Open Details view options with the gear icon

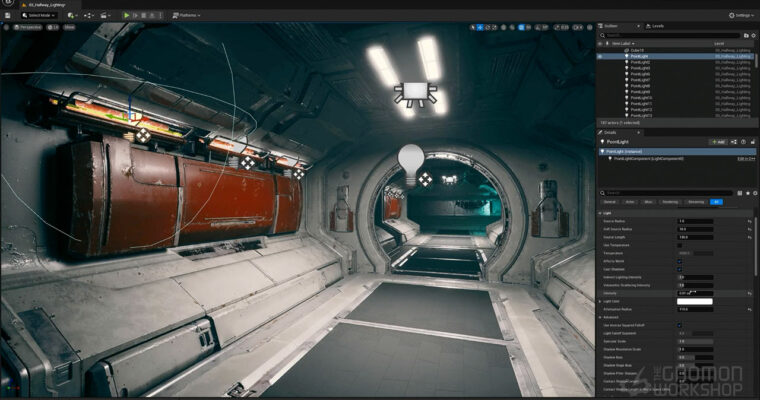click(x=755, y=193)
